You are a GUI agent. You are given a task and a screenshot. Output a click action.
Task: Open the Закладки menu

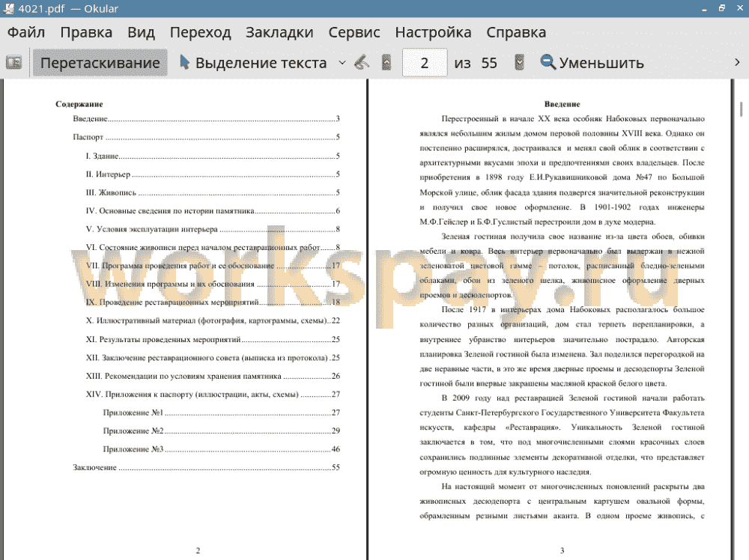pos(279,32)
